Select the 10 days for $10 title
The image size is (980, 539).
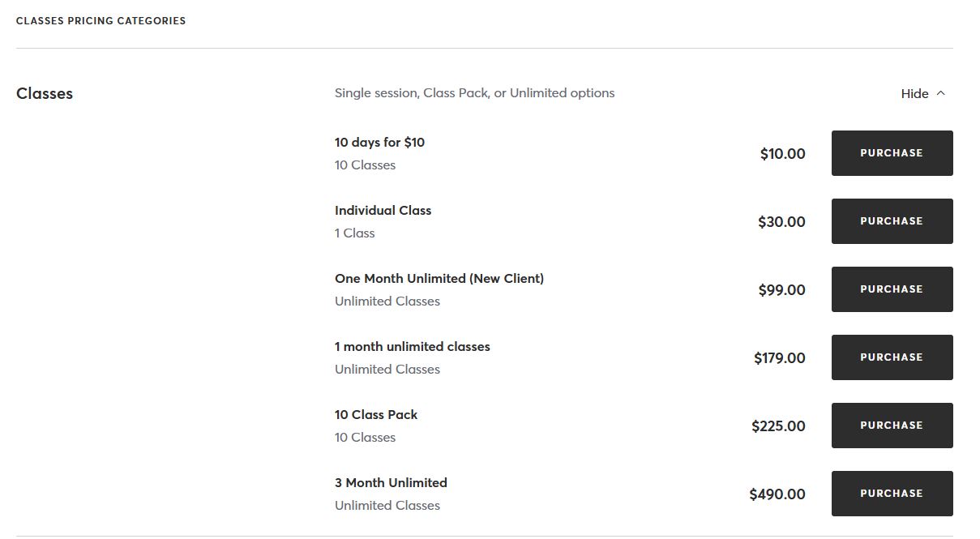click(x=379, y=143)
